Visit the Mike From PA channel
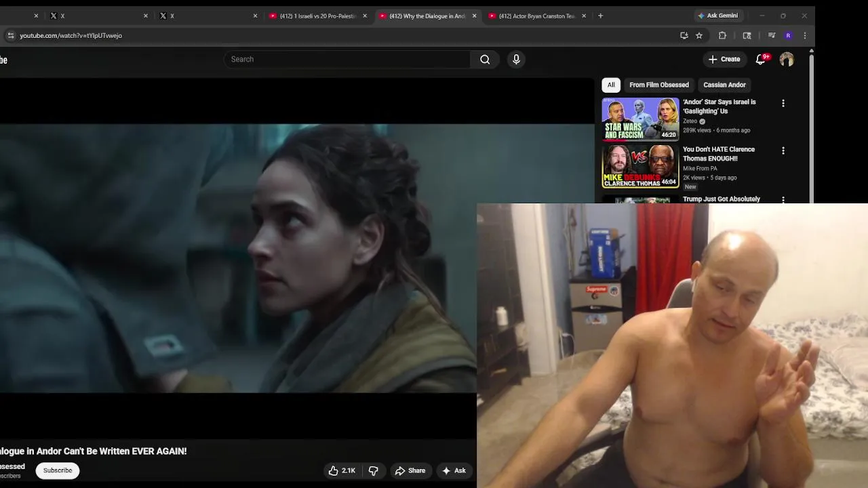Viewport: 868px width, 488px height. pyautogui.click(x=700, y=169)
